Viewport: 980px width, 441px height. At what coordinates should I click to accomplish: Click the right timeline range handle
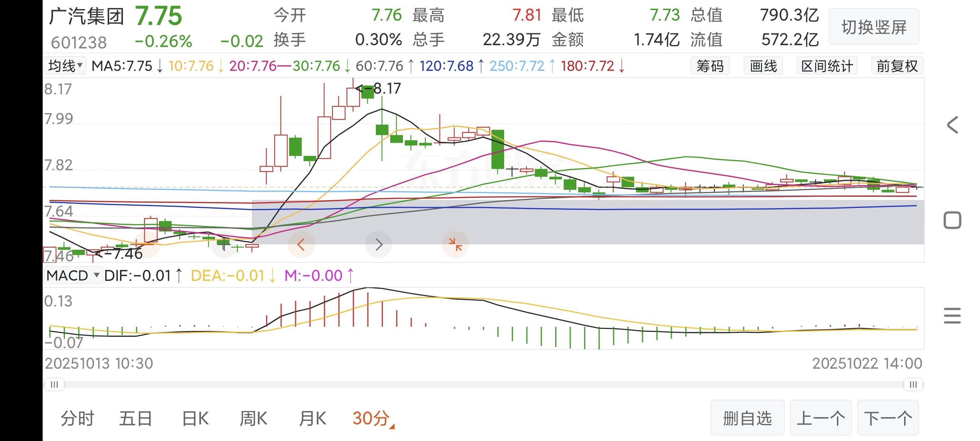913,384
